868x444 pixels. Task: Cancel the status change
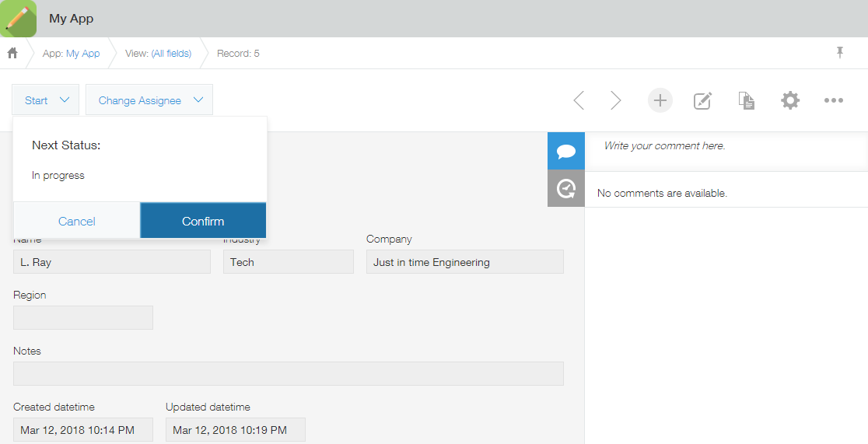pyautogui.click(x=76, y=221)
